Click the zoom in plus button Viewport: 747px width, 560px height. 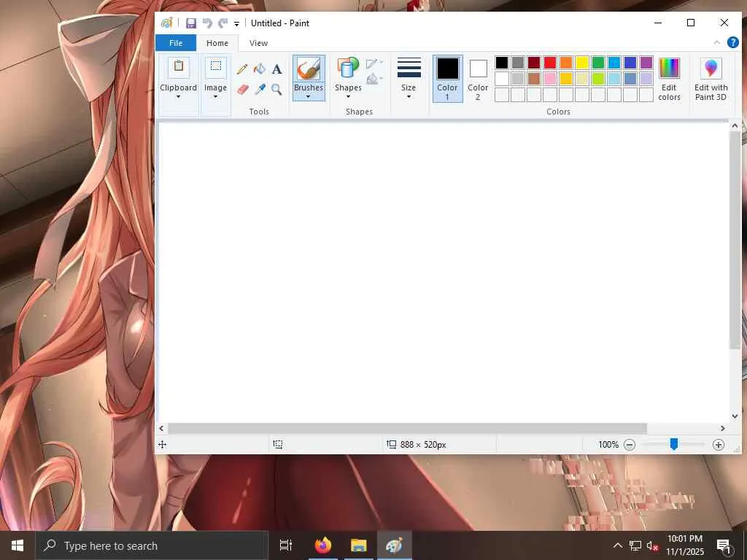(x=718, y=445)
